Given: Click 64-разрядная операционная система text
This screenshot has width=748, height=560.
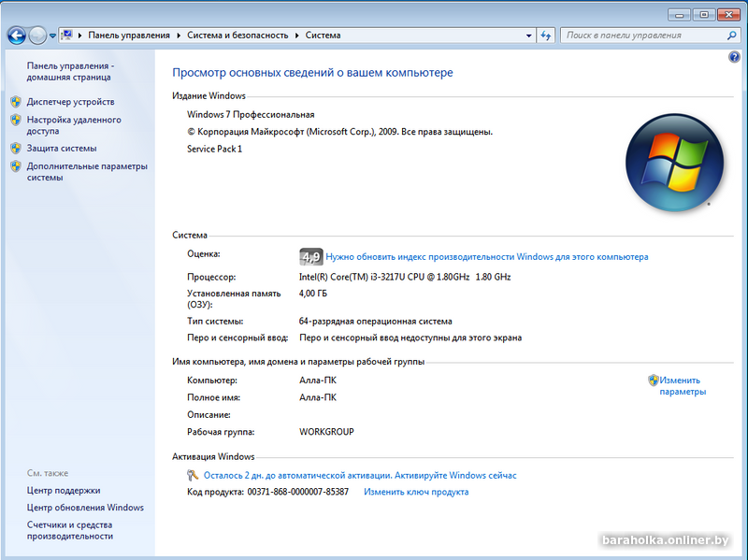Looking at the screenshot, I should [x=376, y=321].
